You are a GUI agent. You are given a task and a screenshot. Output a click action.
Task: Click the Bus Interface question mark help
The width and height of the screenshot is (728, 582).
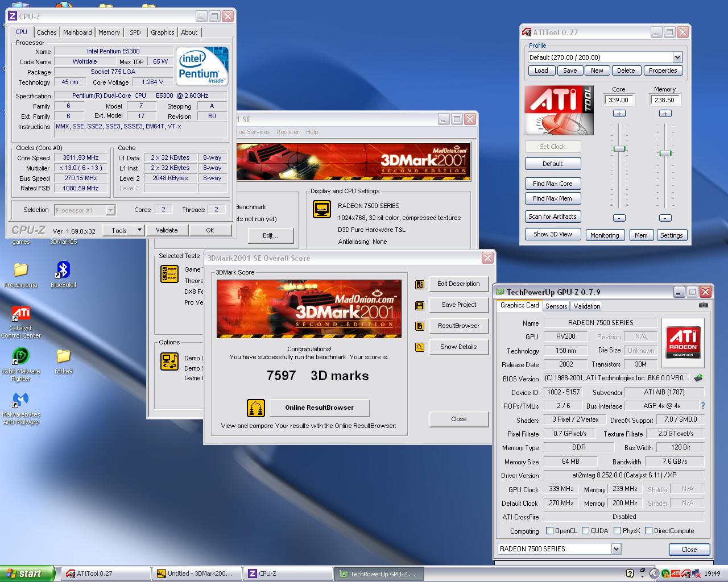click(x=703, y=406)
